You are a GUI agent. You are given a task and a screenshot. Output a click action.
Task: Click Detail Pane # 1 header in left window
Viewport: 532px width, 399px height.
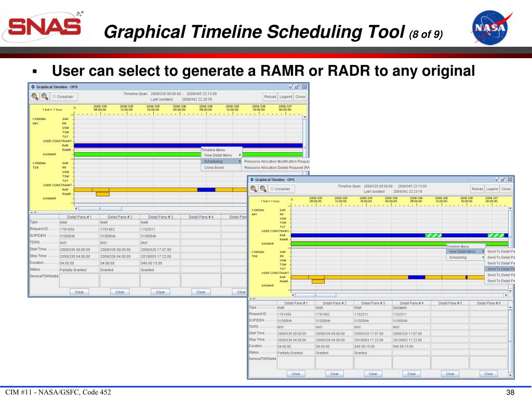tap(79, 217)
